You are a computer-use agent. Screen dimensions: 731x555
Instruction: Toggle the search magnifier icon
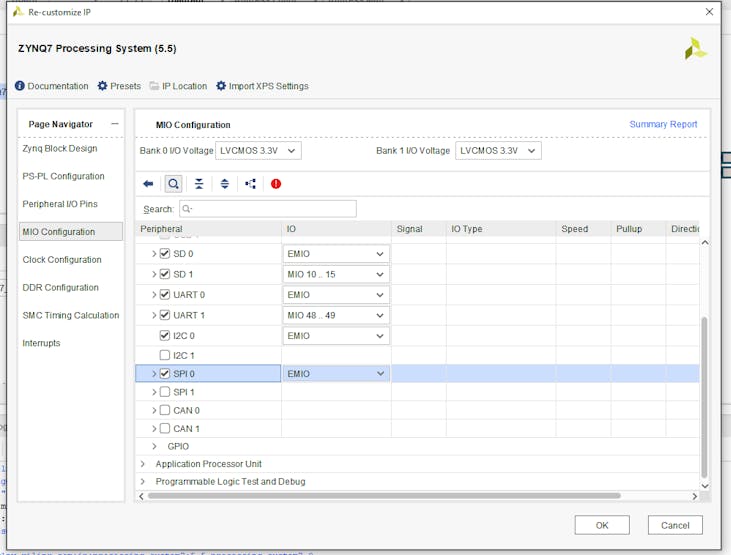point(173,184)
